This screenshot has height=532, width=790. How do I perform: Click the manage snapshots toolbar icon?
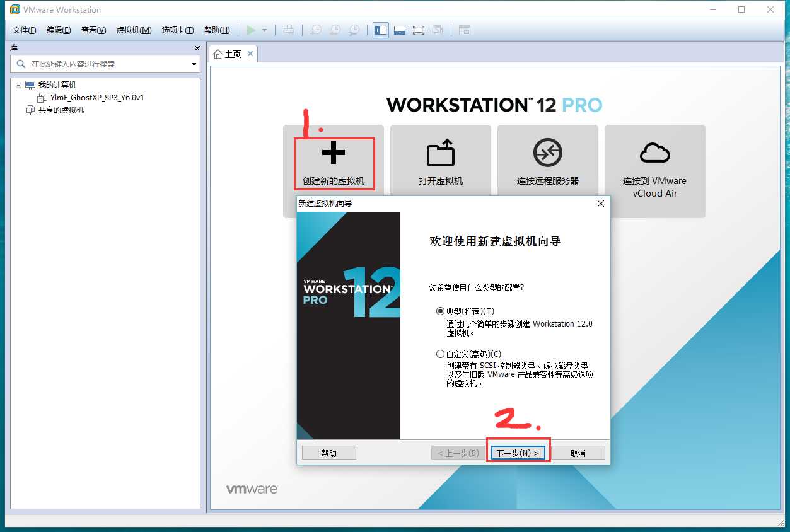(355, 30)
